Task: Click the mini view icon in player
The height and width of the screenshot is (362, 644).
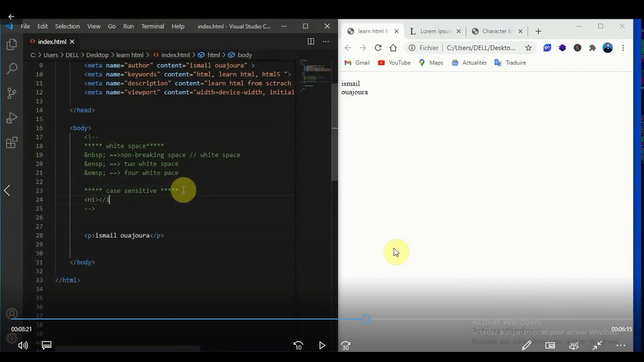Action: [550, 345]
